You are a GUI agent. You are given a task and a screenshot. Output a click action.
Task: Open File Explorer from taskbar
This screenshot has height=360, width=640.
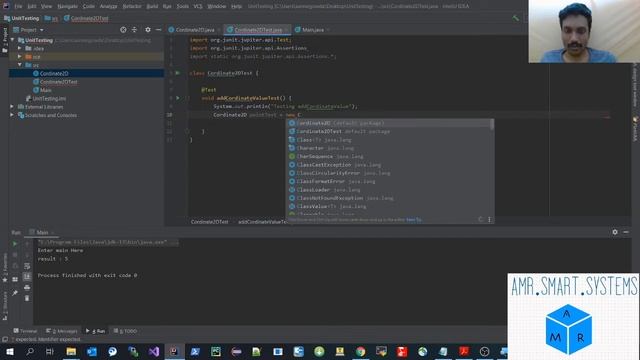71,351
